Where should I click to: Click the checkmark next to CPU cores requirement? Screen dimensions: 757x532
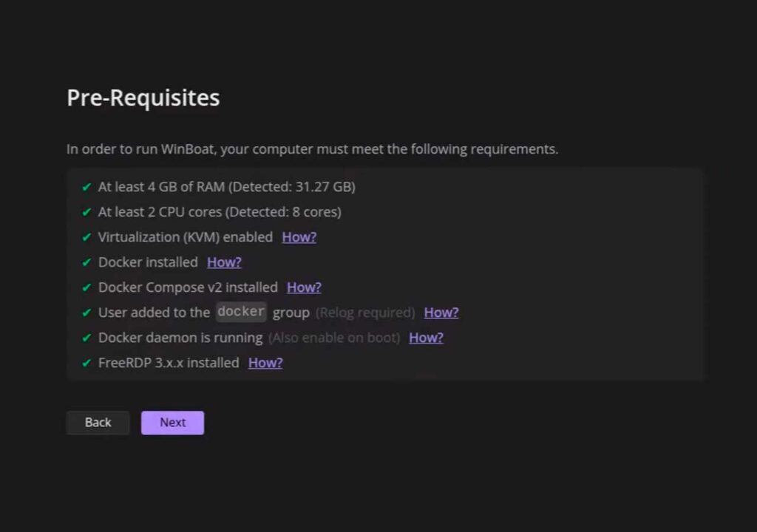click(x=86, y=212)
